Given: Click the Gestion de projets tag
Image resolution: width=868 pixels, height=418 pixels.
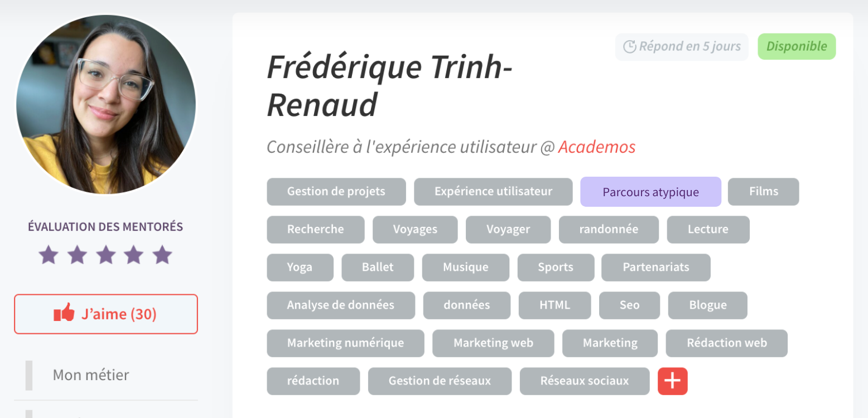Looking at the screenshot, I should tap(336, 191).
